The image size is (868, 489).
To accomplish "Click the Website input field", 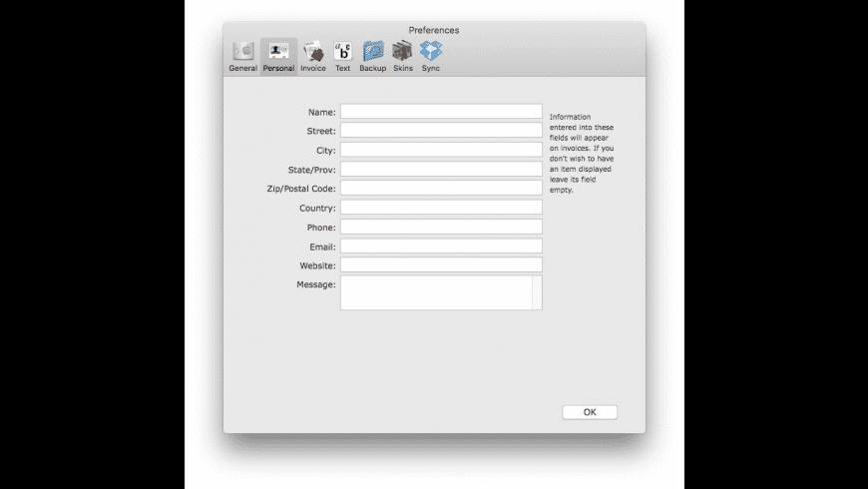I will [x=441, y=264].
